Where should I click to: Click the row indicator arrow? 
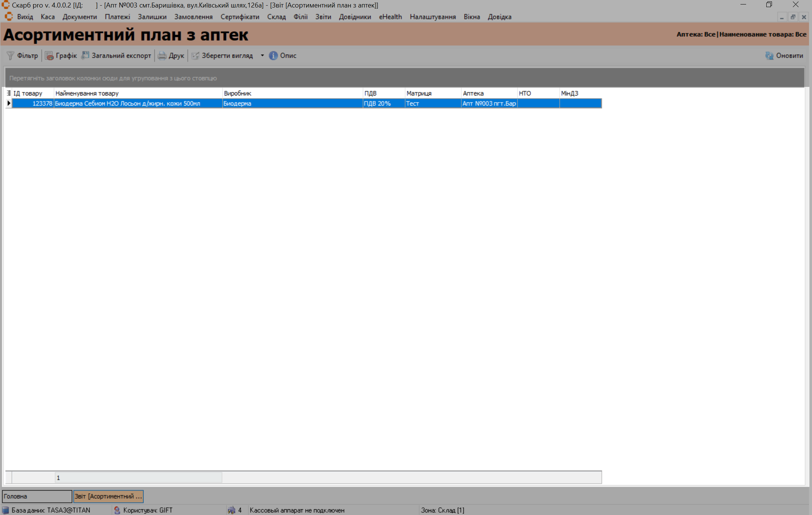click(x=9, y=103)
